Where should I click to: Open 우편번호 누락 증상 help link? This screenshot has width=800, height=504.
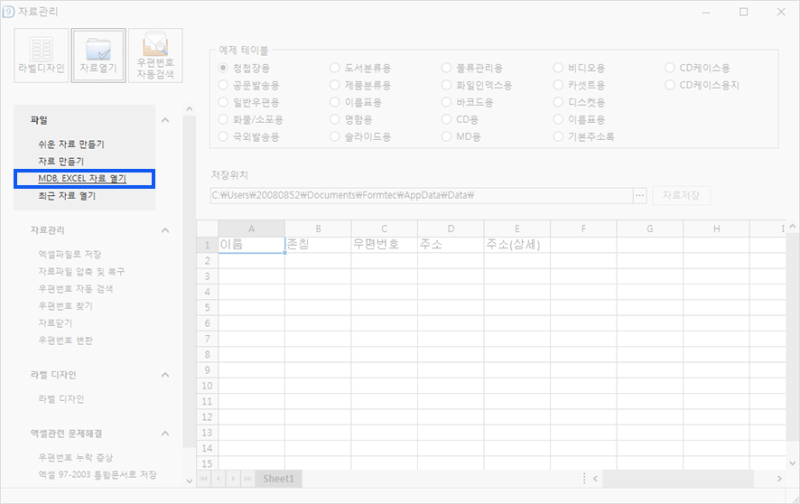[x=76, y=458]
